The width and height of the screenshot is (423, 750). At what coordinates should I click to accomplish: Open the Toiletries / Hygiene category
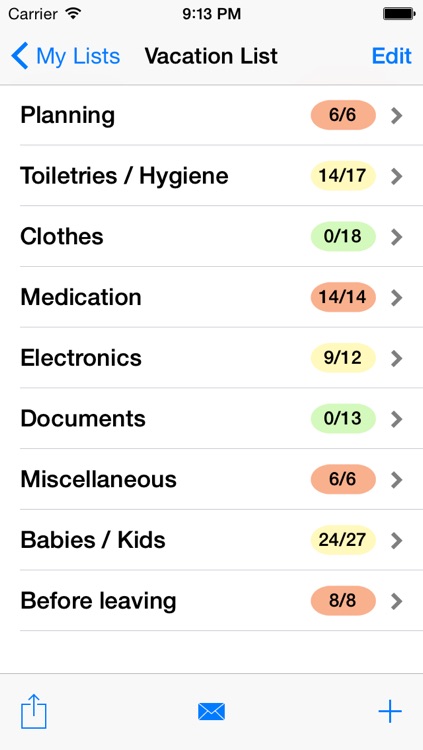(x=212, y=176)
